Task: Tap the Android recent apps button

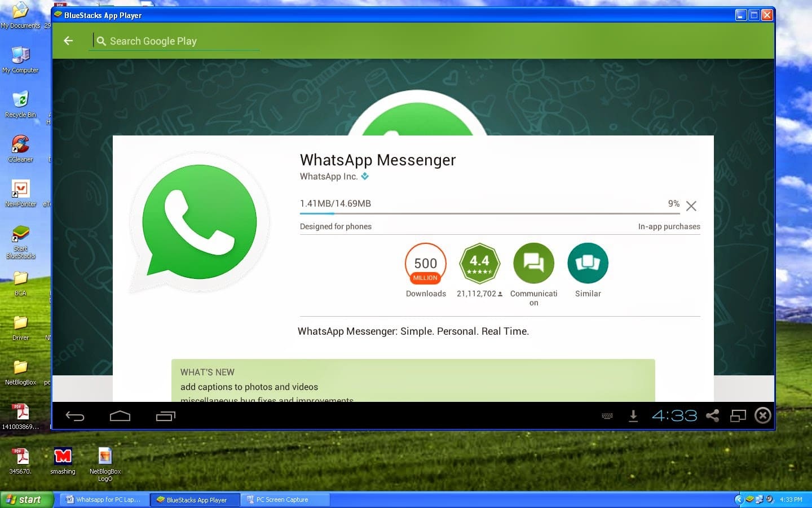Action: 166,416
